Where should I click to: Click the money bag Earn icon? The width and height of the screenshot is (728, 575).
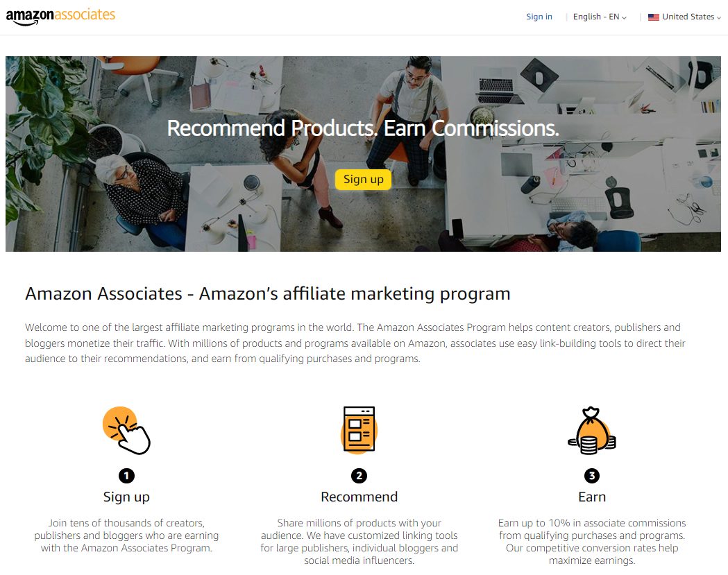(x=592, y=431)
